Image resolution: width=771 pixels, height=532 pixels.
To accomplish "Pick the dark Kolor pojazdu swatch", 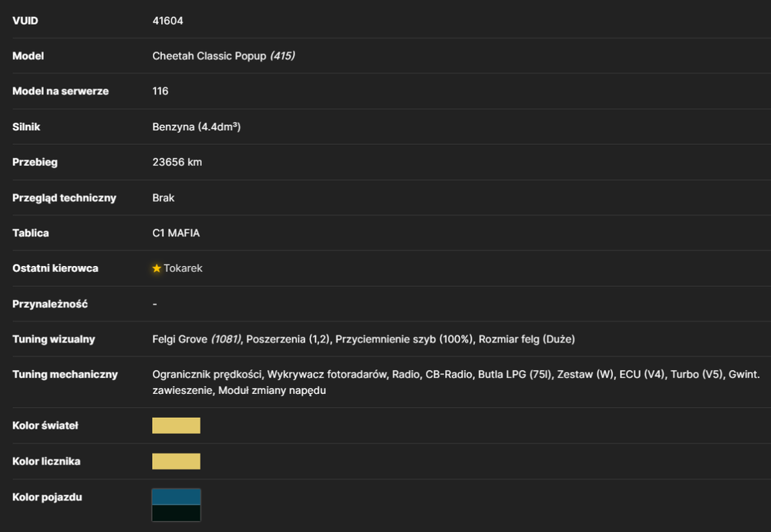I will tap(176, 513).
